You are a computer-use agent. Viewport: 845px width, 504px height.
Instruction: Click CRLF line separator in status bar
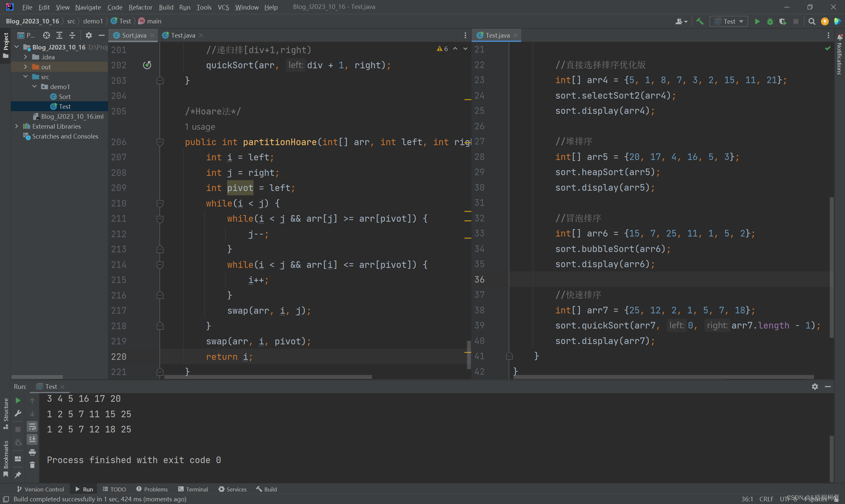766,499
